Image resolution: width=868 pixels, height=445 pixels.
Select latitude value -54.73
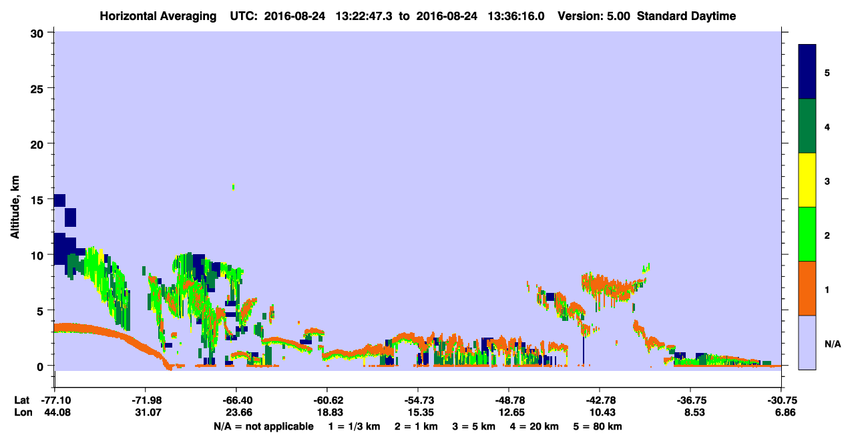tap(417, 400)
